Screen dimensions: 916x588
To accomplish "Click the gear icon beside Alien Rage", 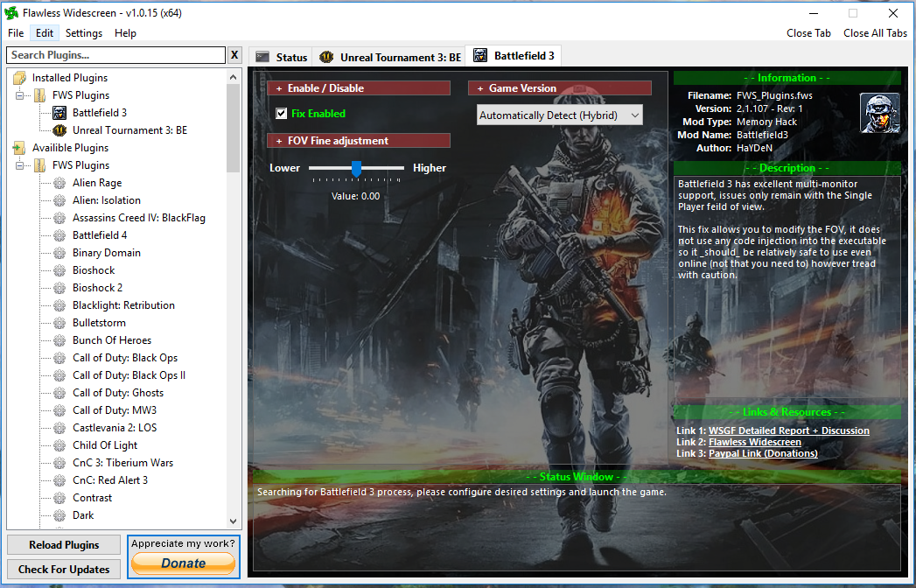I will (x=59, y=183).
